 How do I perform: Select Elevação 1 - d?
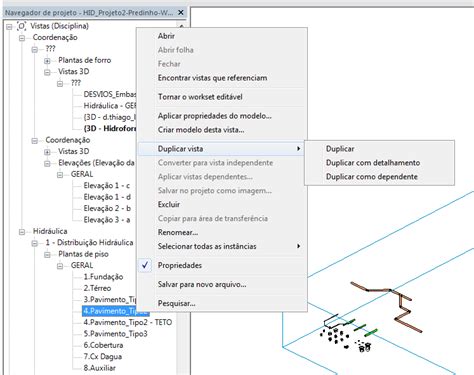107,197
